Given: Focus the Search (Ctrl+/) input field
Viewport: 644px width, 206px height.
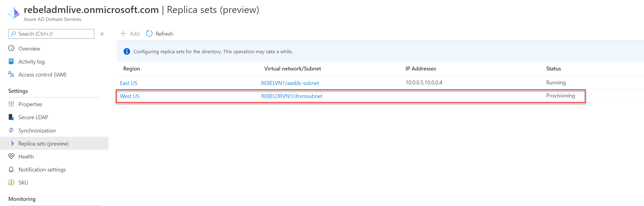Looking at the screenshot, I should point(51,34).
